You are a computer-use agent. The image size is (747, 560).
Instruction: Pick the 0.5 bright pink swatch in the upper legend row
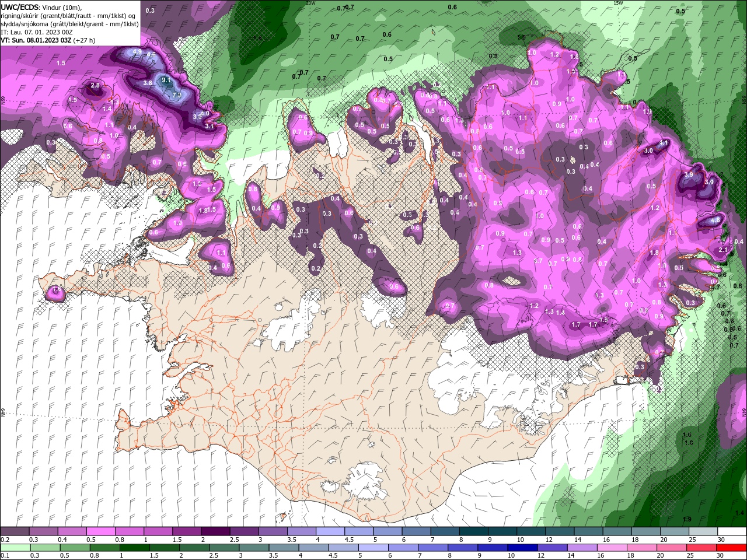click(100, 531)
